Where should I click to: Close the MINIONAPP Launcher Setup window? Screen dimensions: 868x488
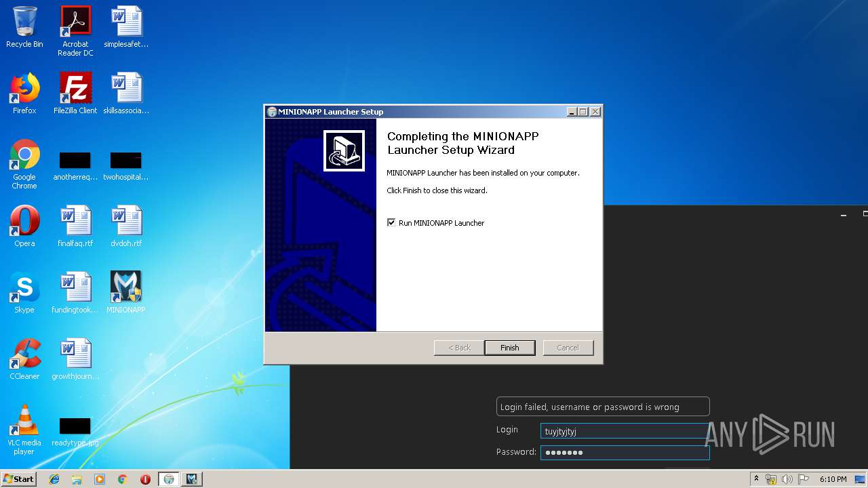click(x=595, y=112)
